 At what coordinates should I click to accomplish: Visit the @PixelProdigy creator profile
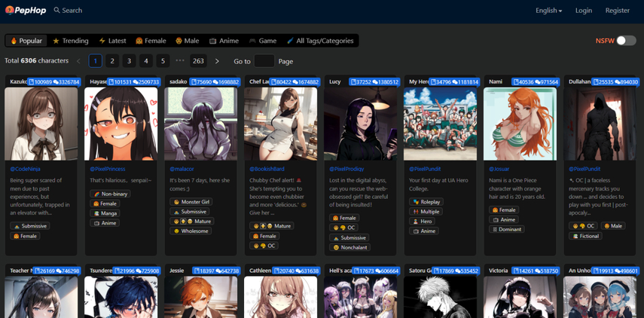click(x=346, y=169)
